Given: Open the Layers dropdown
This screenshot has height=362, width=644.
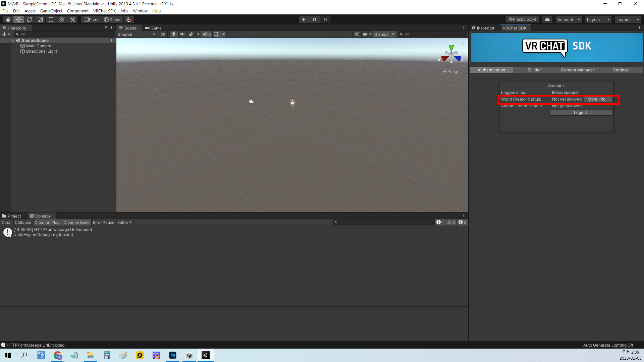Looking at the screenshot, I should point(598,19).
